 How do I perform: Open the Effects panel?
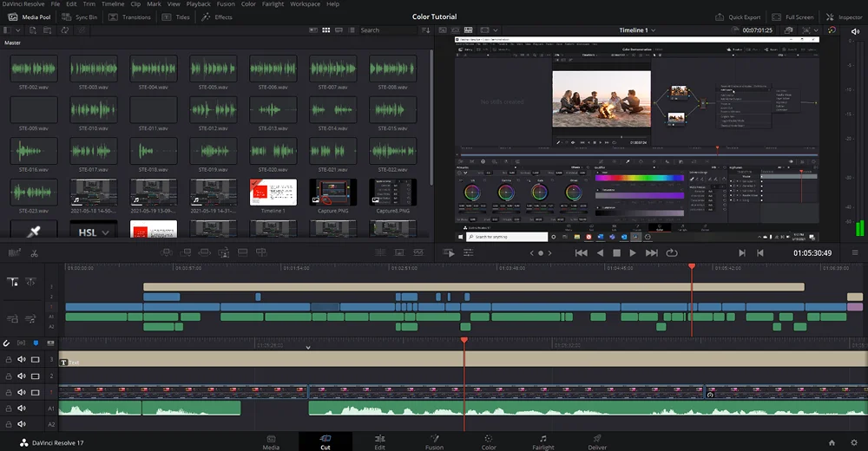216,17
